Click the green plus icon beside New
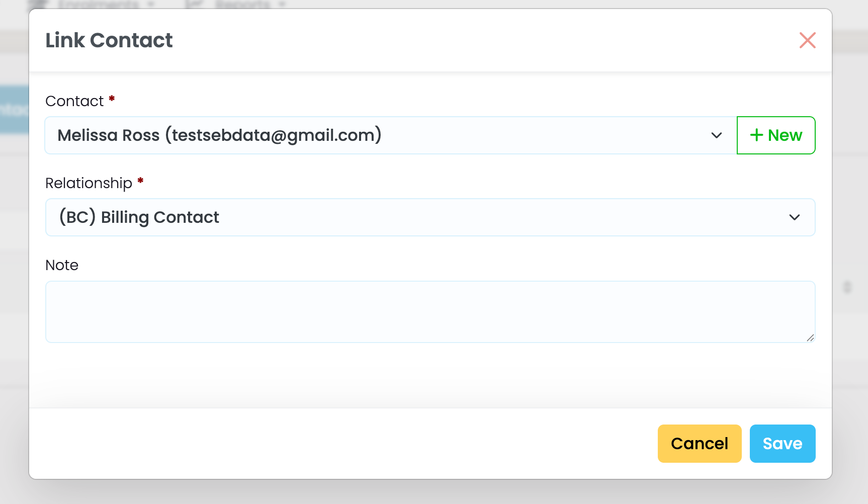 (x=756, y=135)
